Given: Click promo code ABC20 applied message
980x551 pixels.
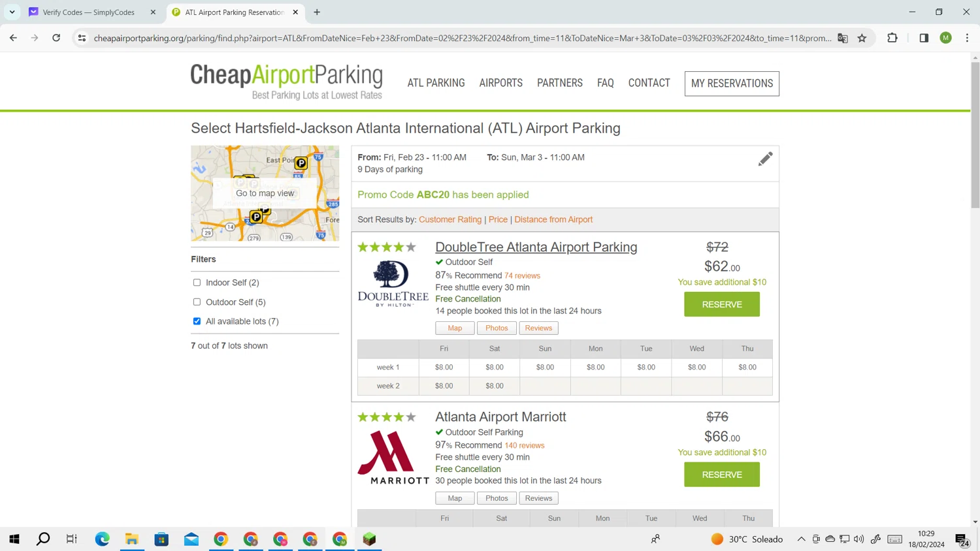Looking at the screenshot, I should point(443,195).
